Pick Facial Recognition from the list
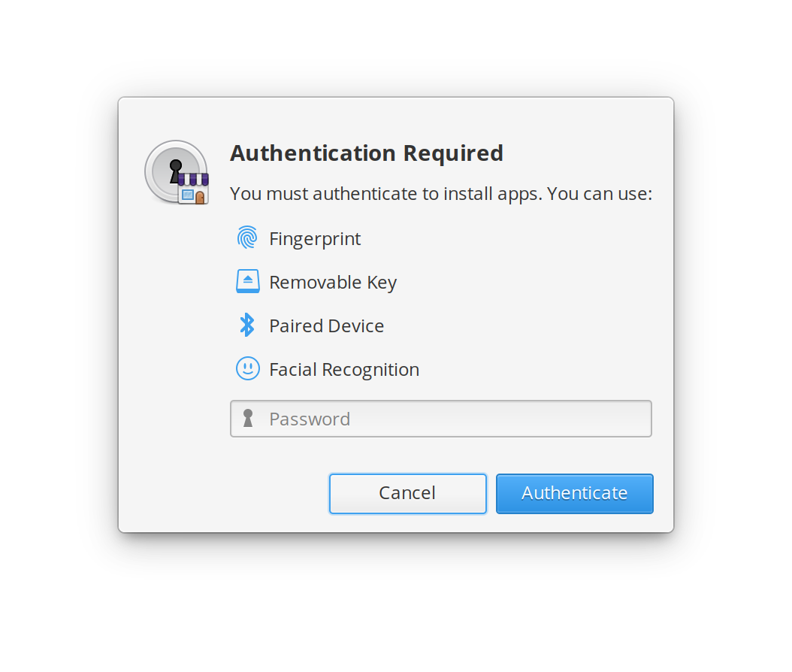Screen dimensions: 792x672 (x=343, y=369)
